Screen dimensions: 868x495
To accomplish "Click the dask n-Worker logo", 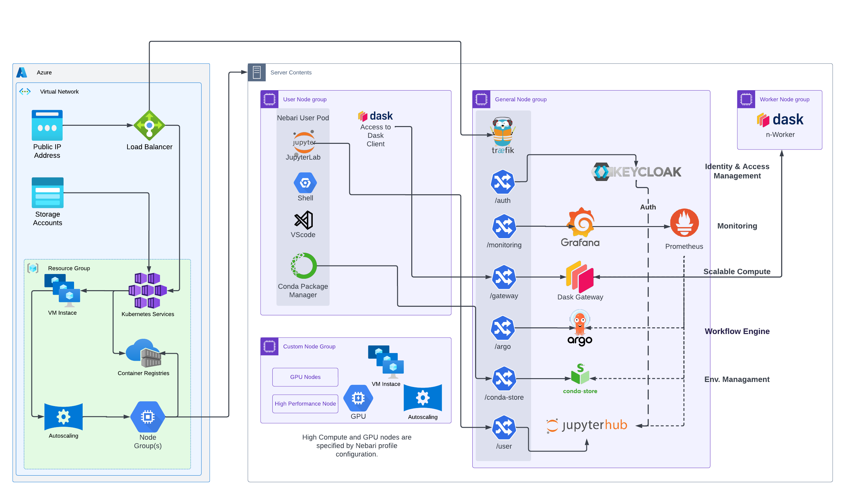I will point(781,119).
